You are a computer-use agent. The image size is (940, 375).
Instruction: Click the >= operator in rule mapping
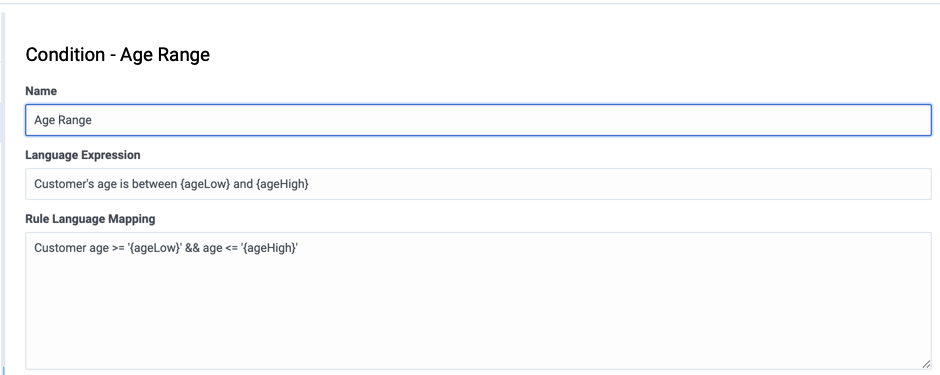(118, 248)
